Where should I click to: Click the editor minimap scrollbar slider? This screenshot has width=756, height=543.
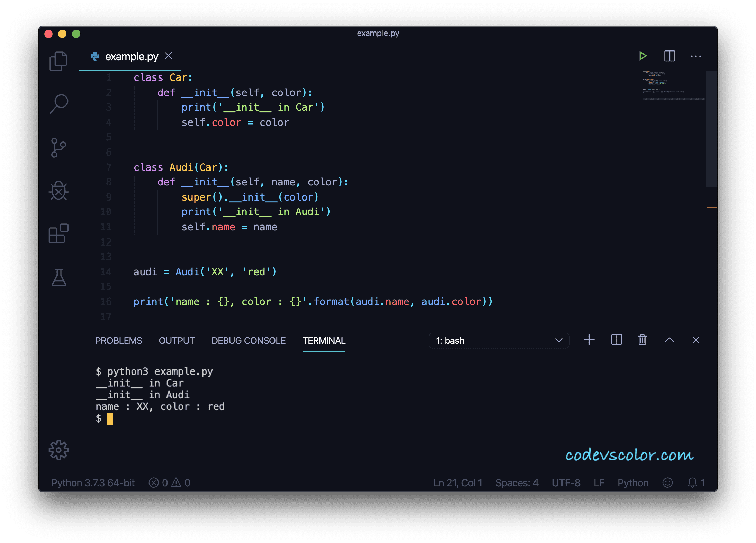(711, 129)
